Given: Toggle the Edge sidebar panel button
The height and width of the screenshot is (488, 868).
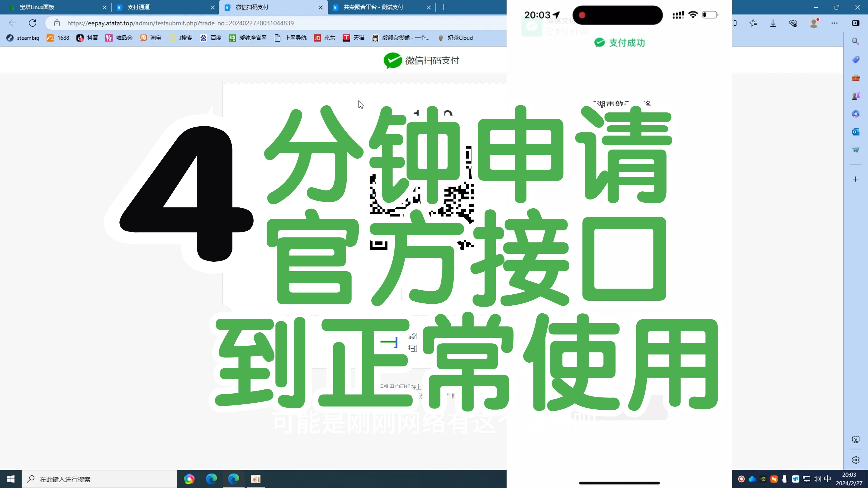Looking at the screenshot, I should 856,23.
